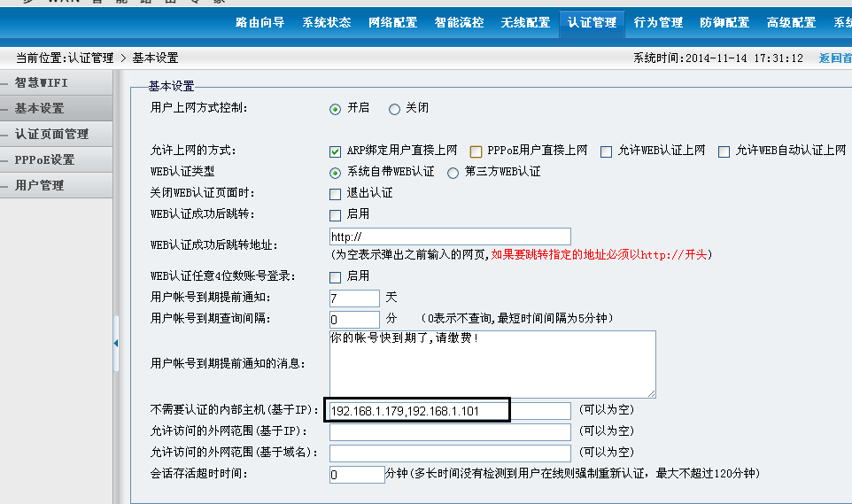Collapse the left sidebar with the arrow handle
The image size is (852, 504).
pyautogui.click(x=116, y=342)
